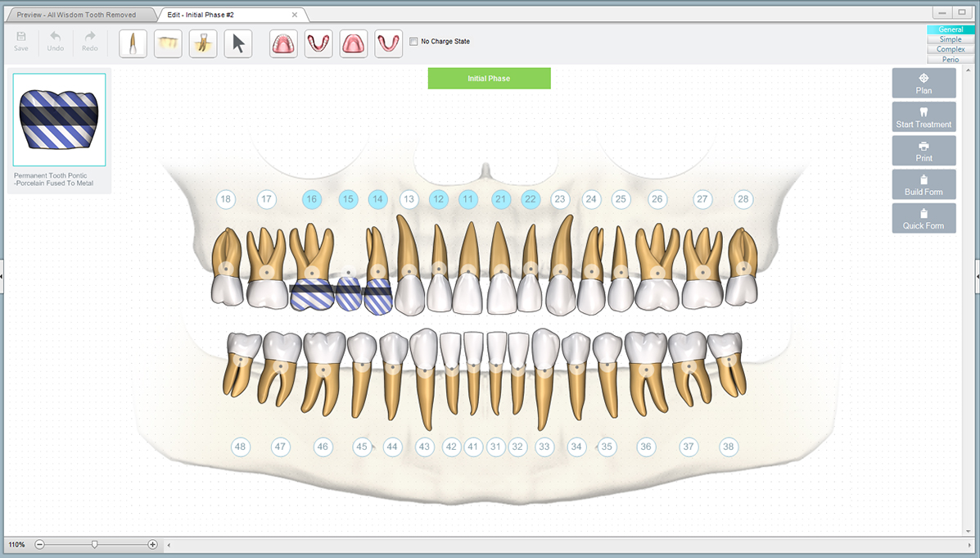Select the lower arch with teeth view icon
The image size is (980, 558).
[x=318, y=43]
